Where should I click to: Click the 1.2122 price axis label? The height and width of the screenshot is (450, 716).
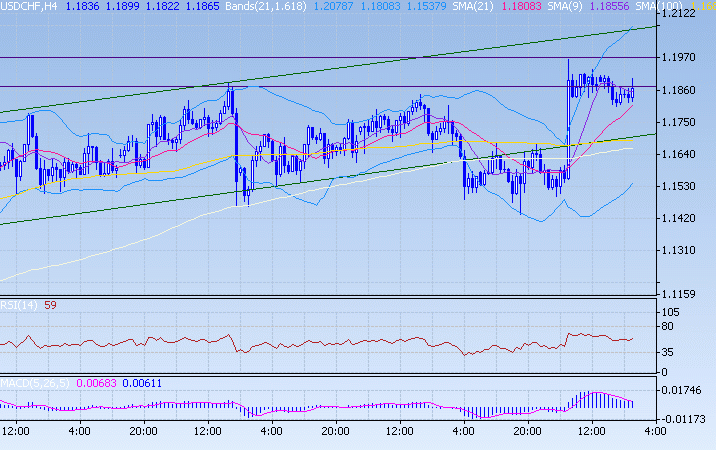click(x=687, y=16)
